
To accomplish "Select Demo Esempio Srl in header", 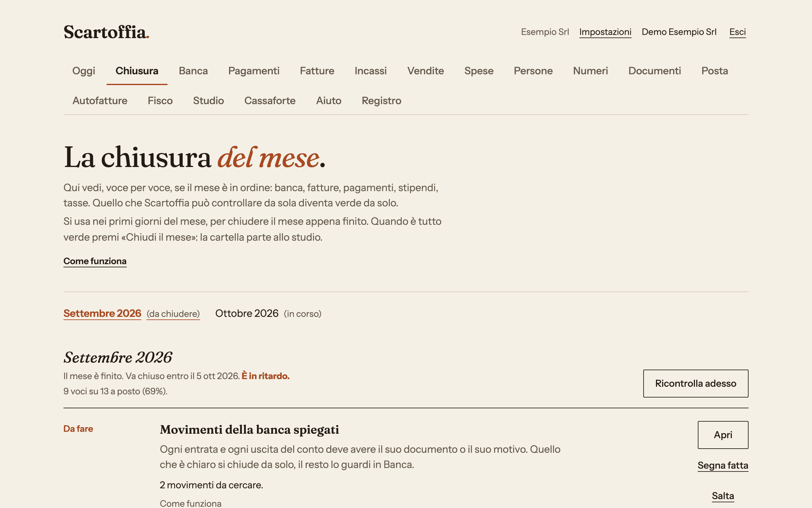I will 679,32.
